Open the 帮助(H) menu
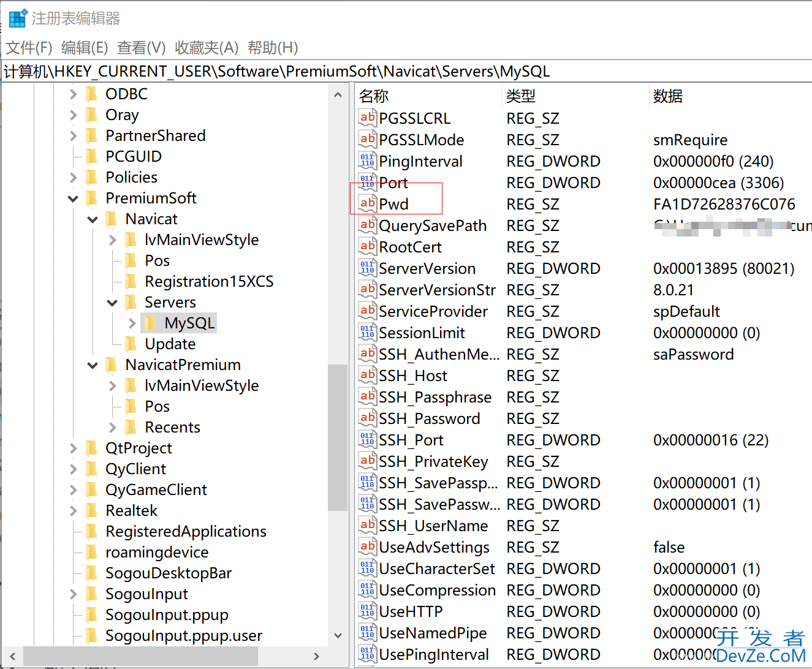The image size is (812, 669). point(273,47)
